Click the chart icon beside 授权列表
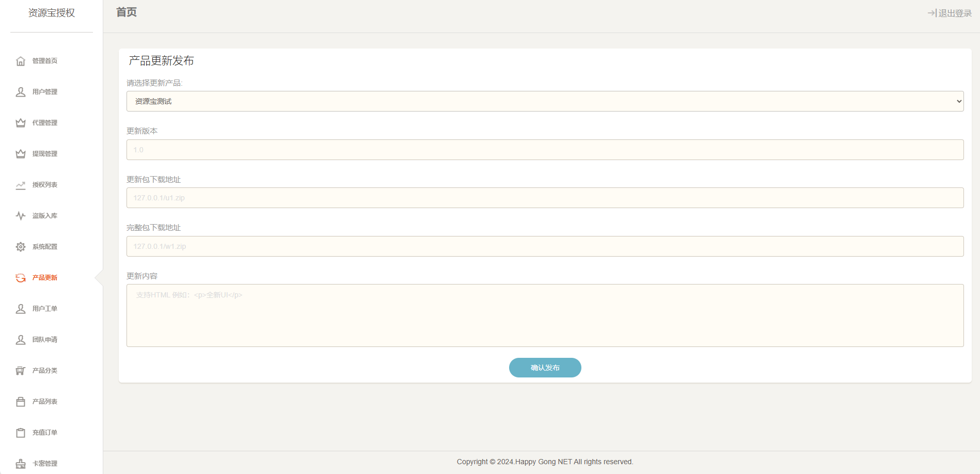The width and height of the screenshot is (980, 474). pos(21,185)
